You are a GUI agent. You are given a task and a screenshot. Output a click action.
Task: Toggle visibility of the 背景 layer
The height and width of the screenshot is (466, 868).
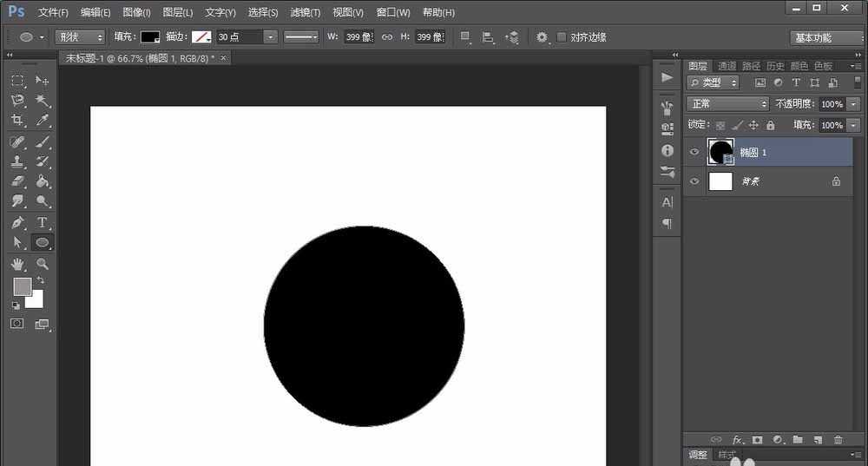point(694,181)
